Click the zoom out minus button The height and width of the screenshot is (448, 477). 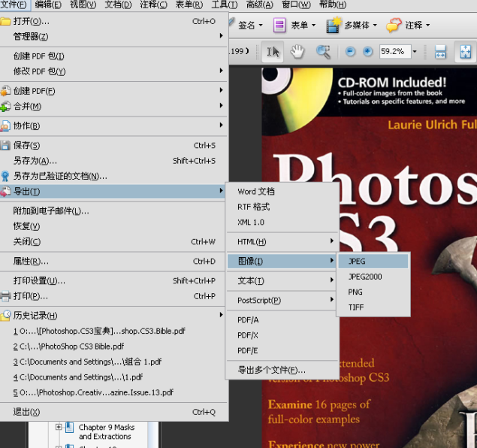[350, 51]
